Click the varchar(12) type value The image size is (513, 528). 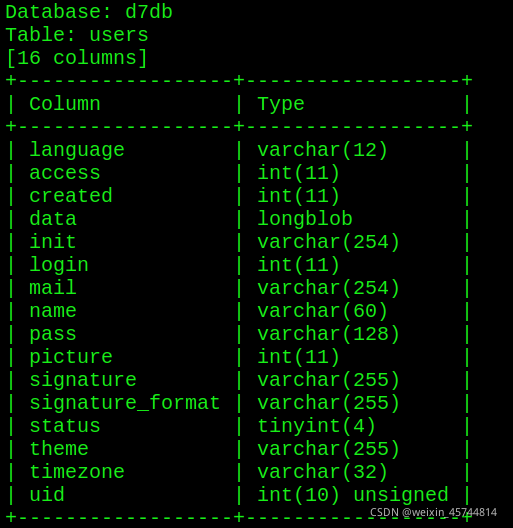(x=323, y=150)
